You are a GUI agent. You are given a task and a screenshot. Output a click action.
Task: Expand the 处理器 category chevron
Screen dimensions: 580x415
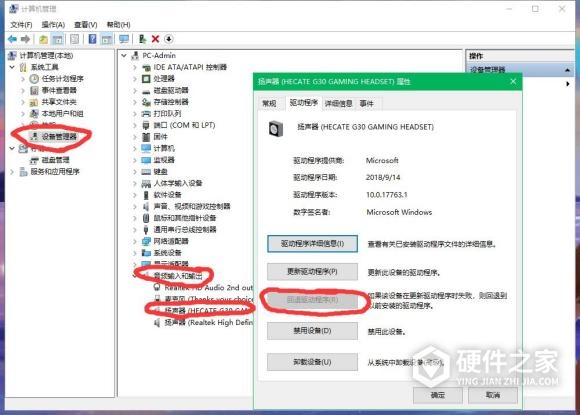point(135,79)
